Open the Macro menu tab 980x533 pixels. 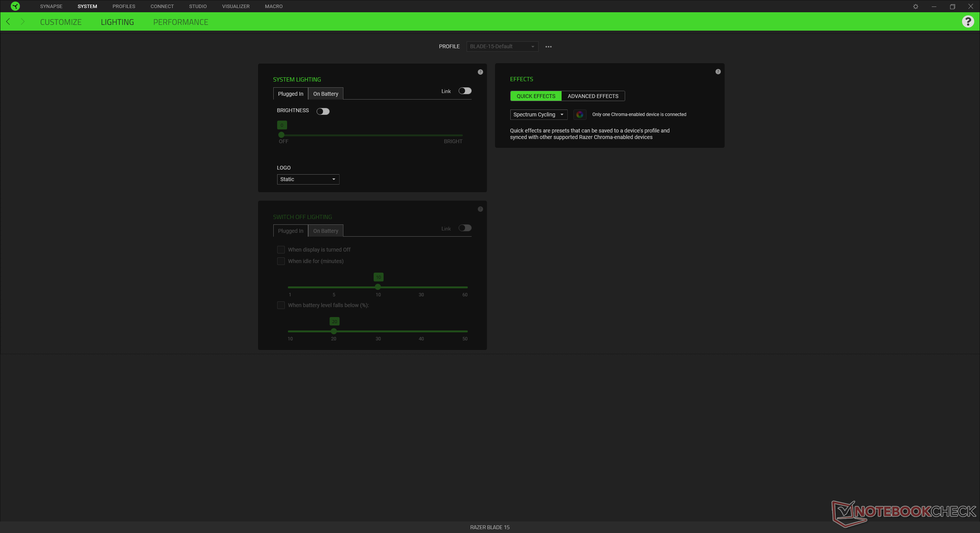pyautogui.click(x=274, y=6)
